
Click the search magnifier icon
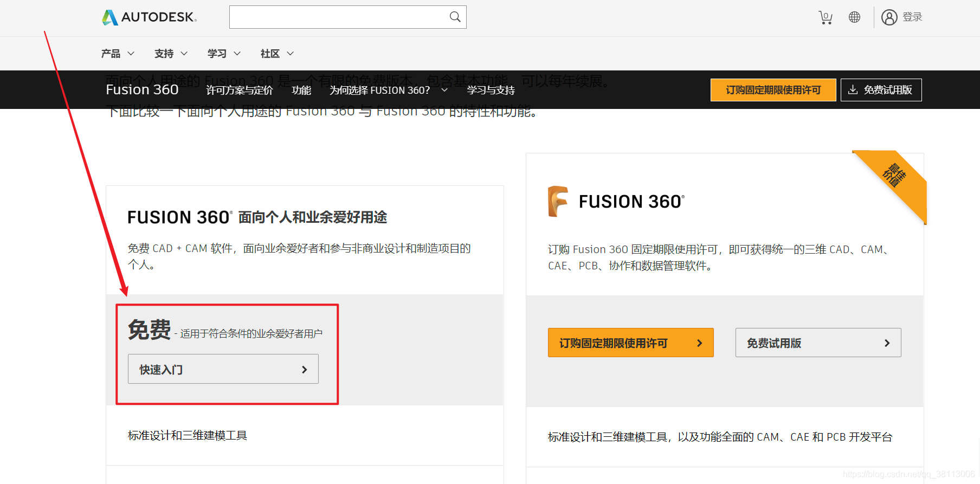[455, 17]
